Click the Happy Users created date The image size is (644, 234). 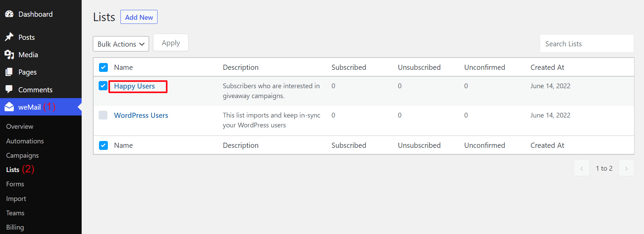click(550, 86)
